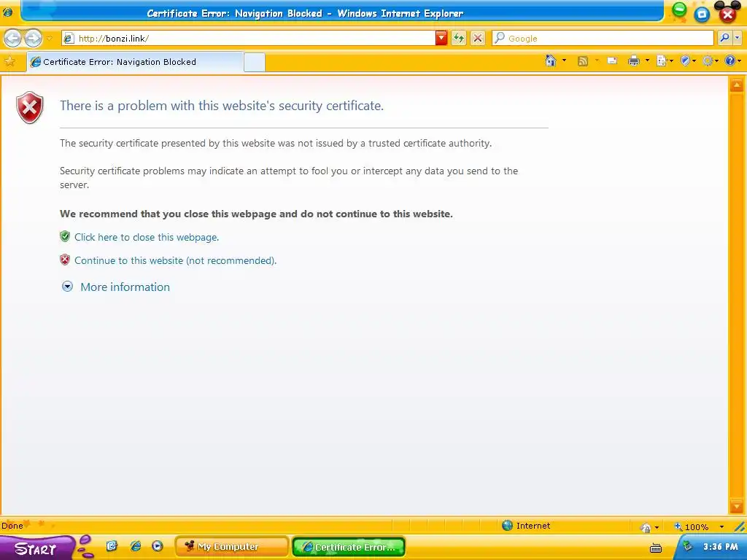Click the Internet zone globe in status bar
The width and height of the screenshot is (747, 560).
(508, 526)
